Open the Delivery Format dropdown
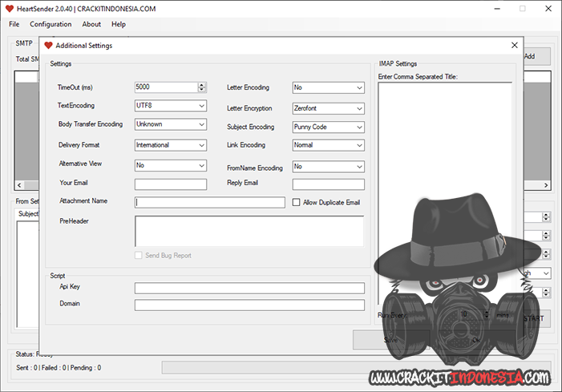562x392 pixels. pos(171,145)
